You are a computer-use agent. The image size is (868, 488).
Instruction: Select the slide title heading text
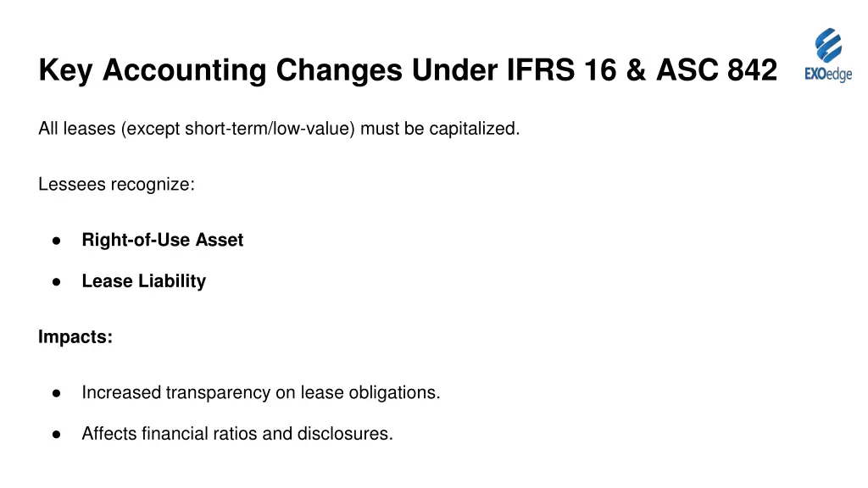(x=407, y=70)
